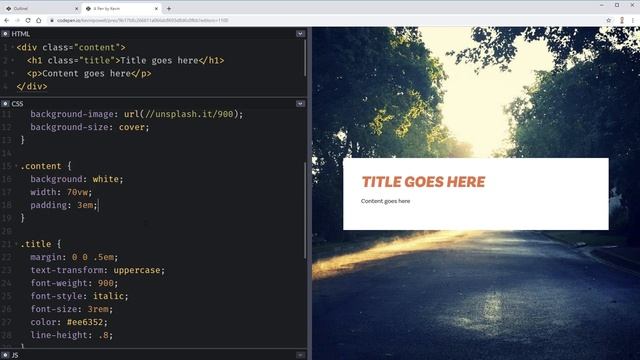Go forward in browser history
The width and height of the screenshot is (640, 360).
pyautogui.click(x=17, y=20)
